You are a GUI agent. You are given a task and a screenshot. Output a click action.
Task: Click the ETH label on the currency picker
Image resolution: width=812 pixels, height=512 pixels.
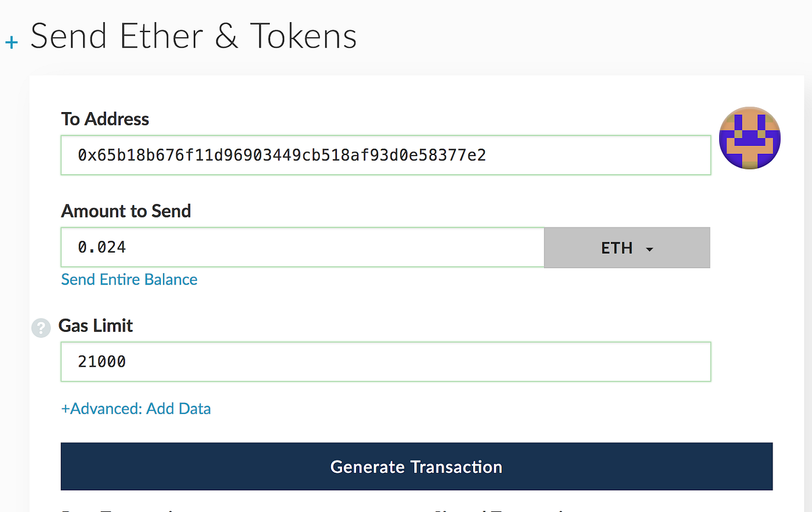point(617,247)
